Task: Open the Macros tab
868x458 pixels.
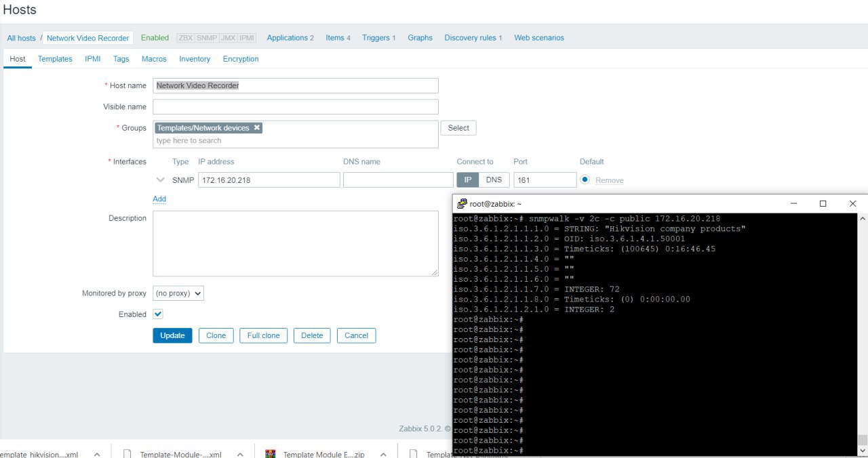Action: click(x=154, y=59)
